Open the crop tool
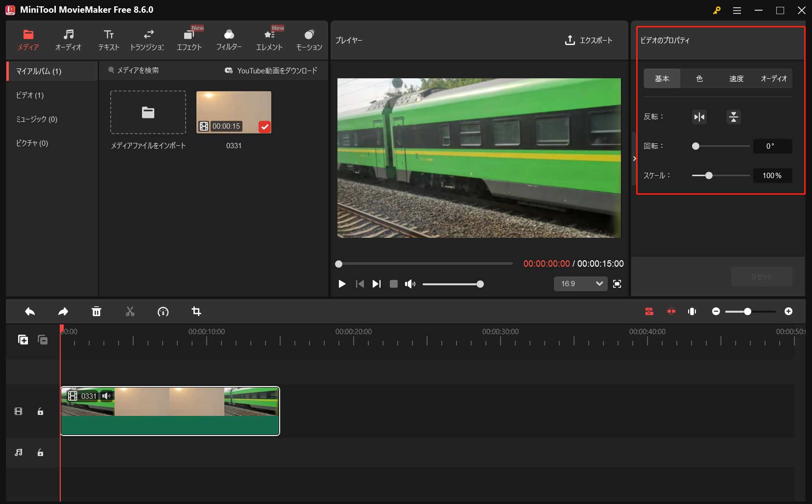This screenshot has width=812, height=504. pyautogui.click(x=196, y=312)
